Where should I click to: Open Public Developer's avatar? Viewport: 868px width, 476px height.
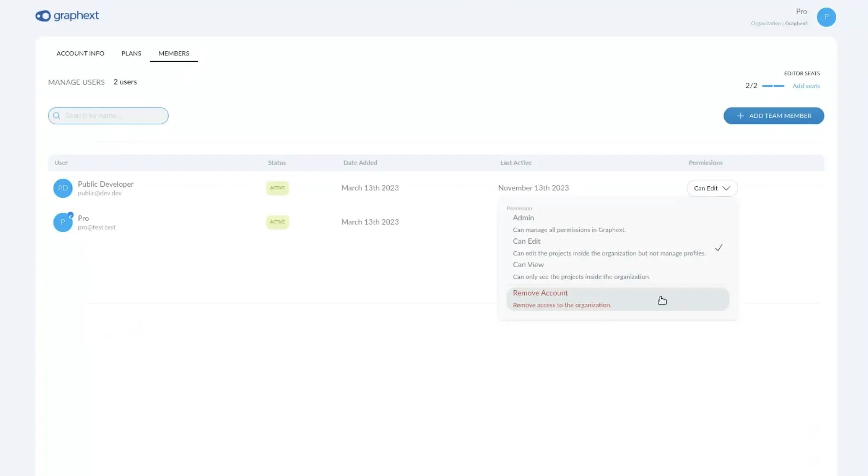(x=63, y=188)
